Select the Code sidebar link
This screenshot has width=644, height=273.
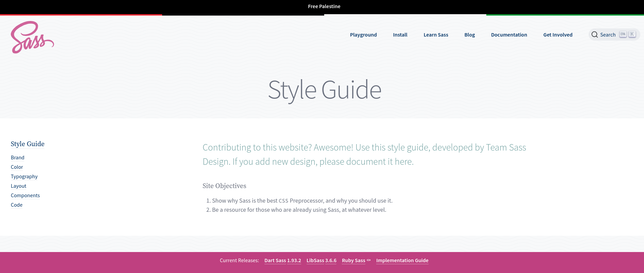point(17,205)
